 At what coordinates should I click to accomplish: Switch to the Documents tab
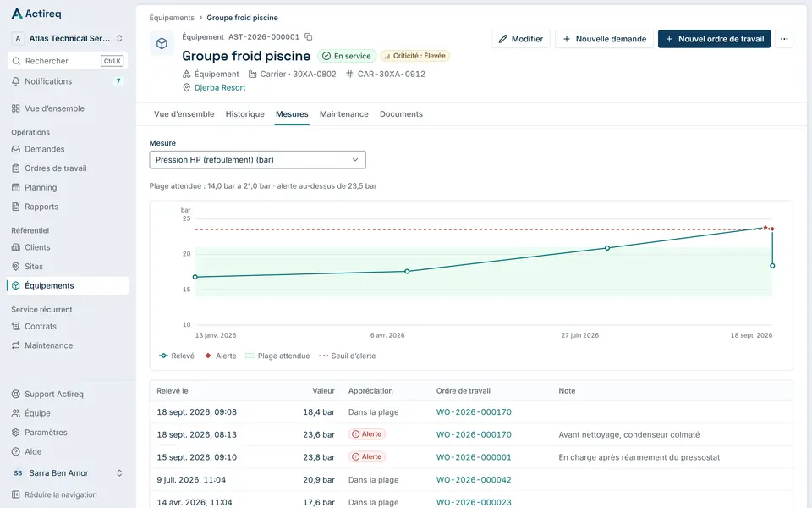[x=401, y=114]
